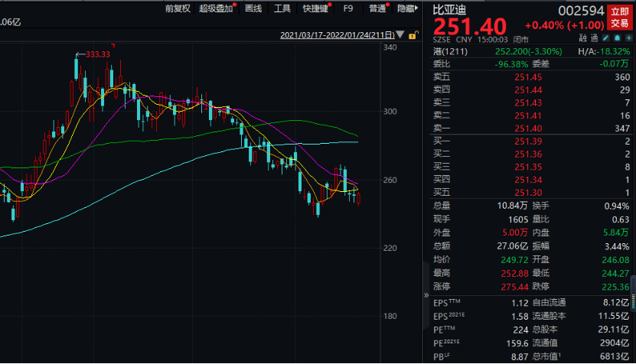636x364 pixels.
Task: Click the 立即交易 trade button
Action: point(620,18)
